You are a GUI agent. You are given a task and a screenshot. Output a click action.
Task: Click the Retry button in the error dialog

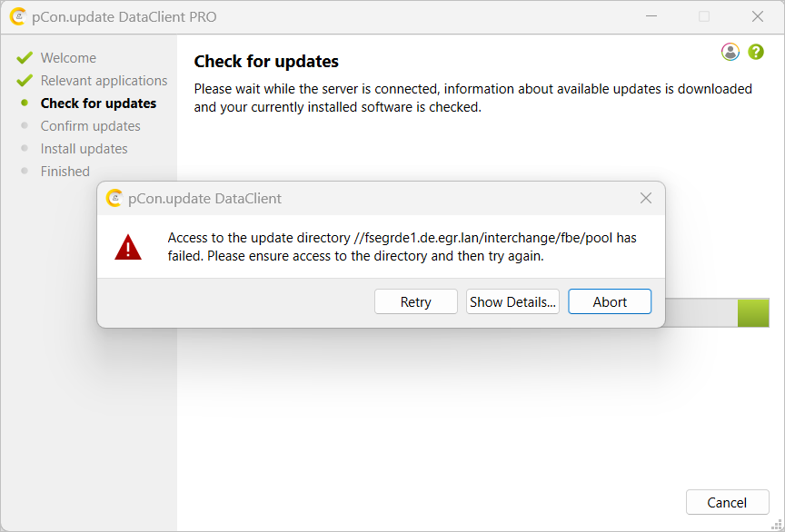(x=415, y=301)
